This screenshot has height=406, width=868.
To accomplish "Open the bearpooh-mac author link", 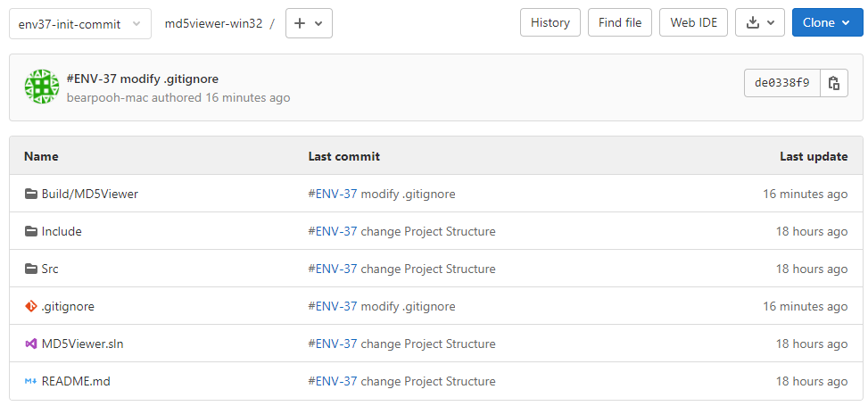I will point(107,98).
